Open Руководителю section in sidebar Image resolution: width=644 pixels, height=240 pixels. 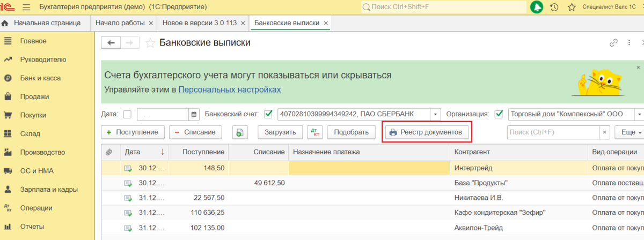coord(42,59)
